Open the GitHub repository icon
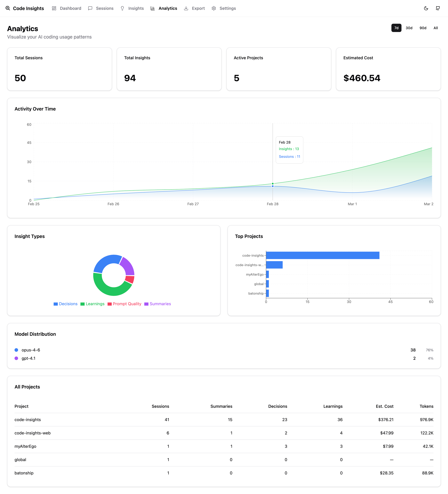448x494 pixels. pos(438,8)
